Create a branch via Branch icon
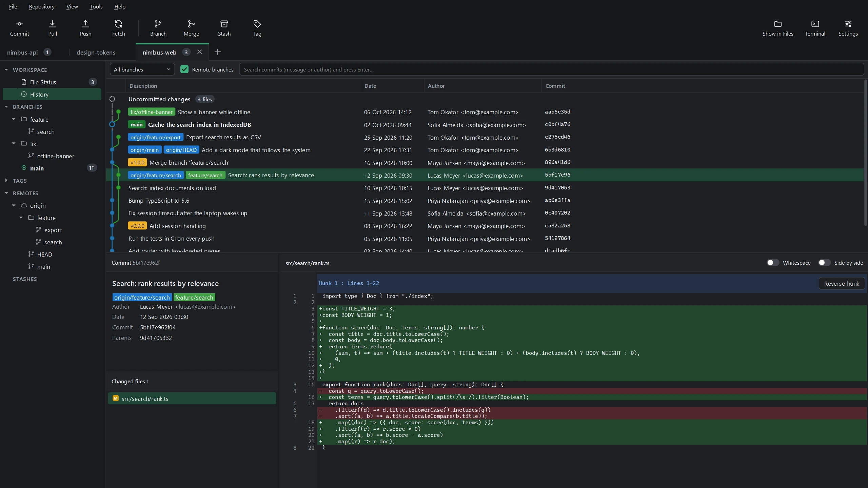The image size is (868, 488). pos(158,28)
